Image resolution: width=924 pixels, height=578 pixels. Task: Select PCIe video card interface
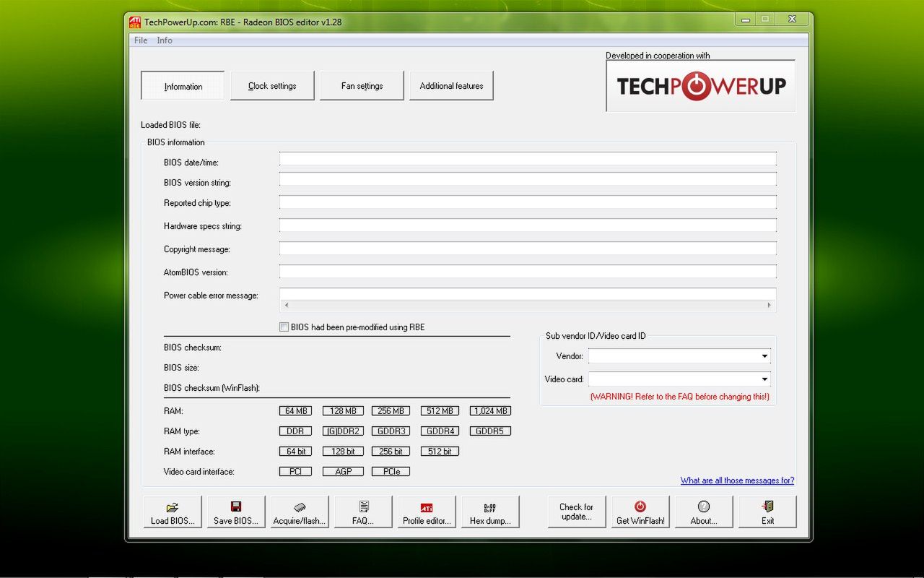[391, 472]
